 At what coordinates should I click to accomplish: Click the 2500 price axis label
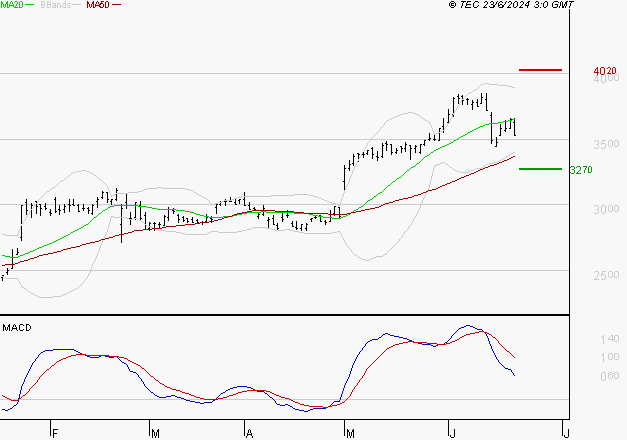pyautogui.click(x=606, y=275)
